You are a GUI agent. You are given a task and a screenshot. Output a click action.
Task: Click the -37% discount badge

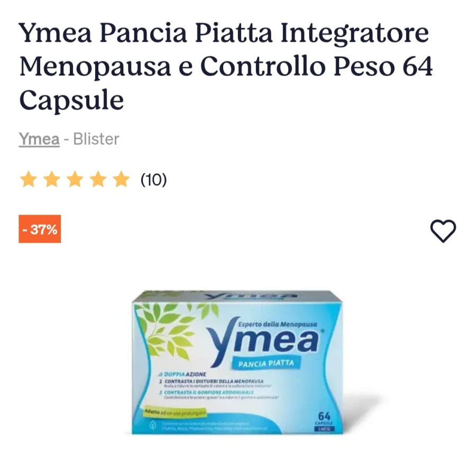point(40,229)
